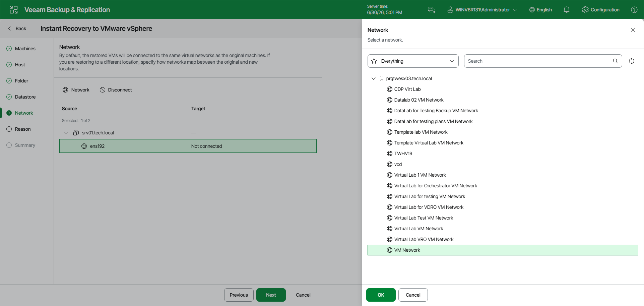Screen dimensions: 644x306
Task: Click the Next button
Action: (x=271, y=295)
